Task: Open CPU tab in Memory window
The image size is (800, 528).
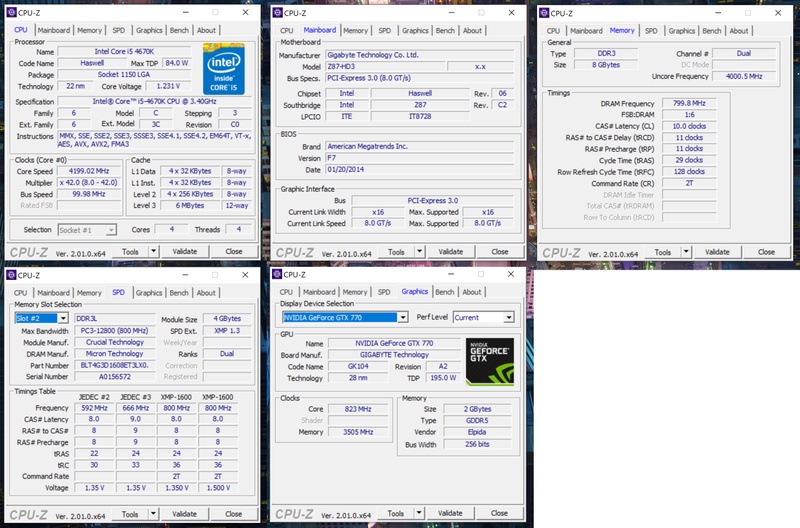Action: (x=553, y=31)
